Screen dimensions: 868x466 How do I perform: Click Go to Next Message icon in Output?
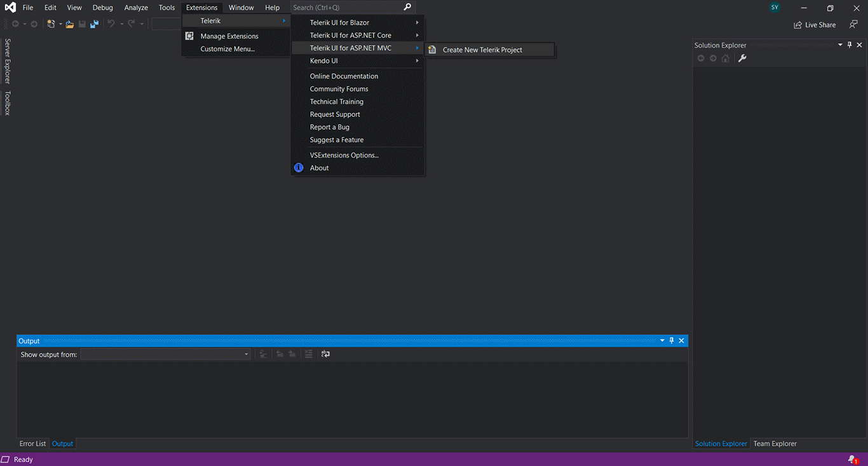point(292,354)
